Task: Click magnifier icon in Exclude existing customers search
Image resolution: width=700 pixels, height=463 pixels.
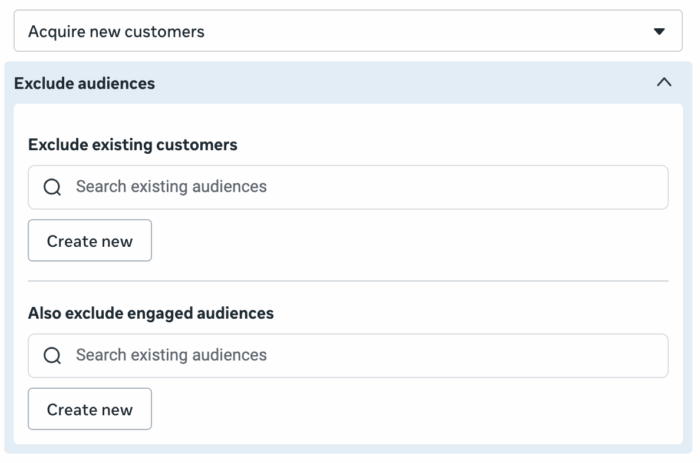Action: 52,187
